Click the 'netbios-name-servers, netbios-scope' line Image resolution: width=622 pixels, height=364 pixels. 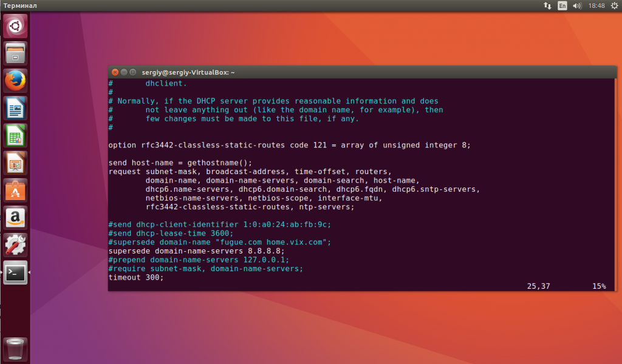tap(264, 198)
